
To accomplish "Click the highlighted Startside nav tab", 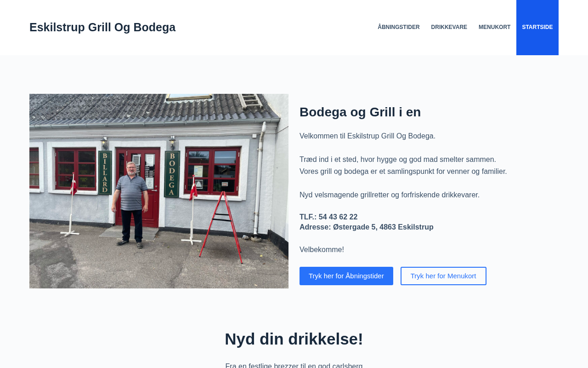I will pos(537,27).
